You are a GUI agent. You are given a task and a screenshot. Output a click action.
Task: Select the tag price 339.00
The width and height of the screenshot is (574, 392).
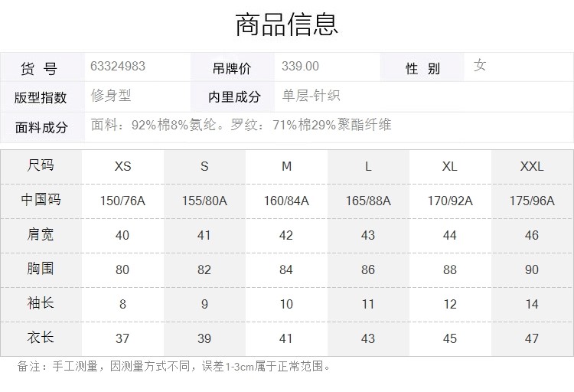tap(300, 67)
